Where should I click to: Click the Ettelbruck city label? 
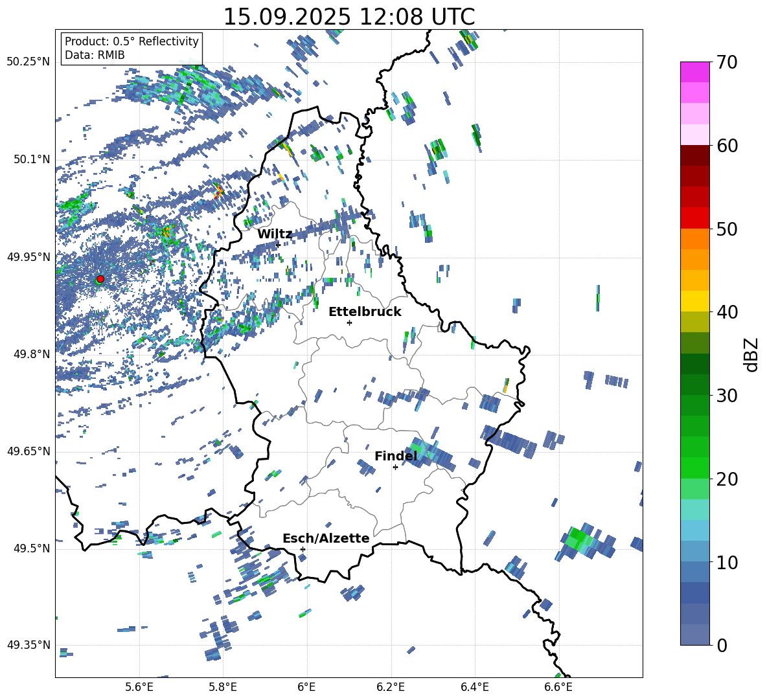[x=365, y=312]
